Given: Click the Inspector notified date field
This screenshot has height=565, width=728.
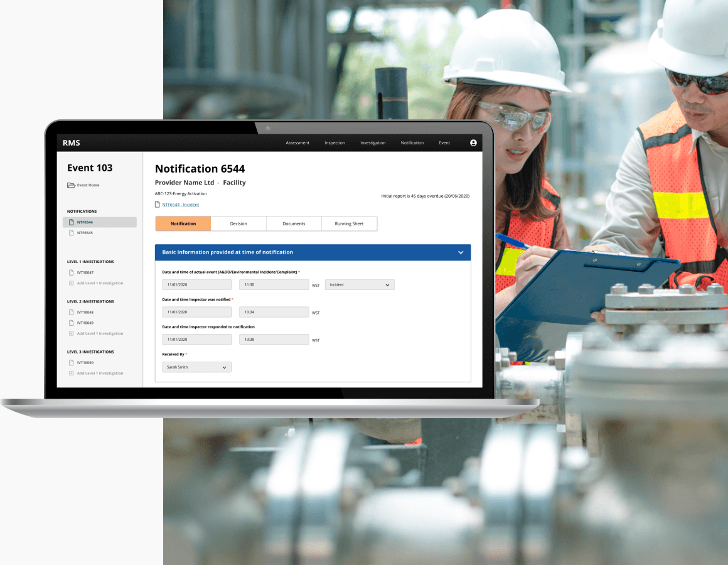Looking at the screenshot, I should (x=196, y=312).
